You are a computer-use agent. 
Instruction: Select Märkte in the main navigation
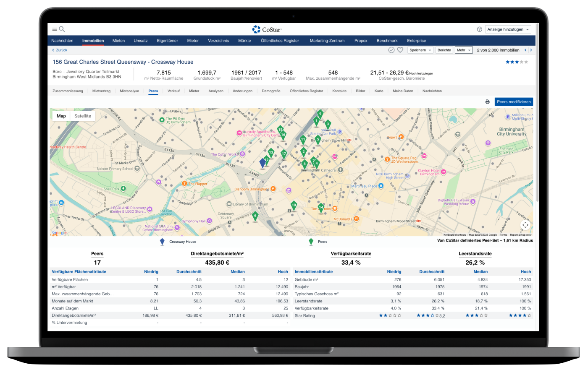pos(244,41)
